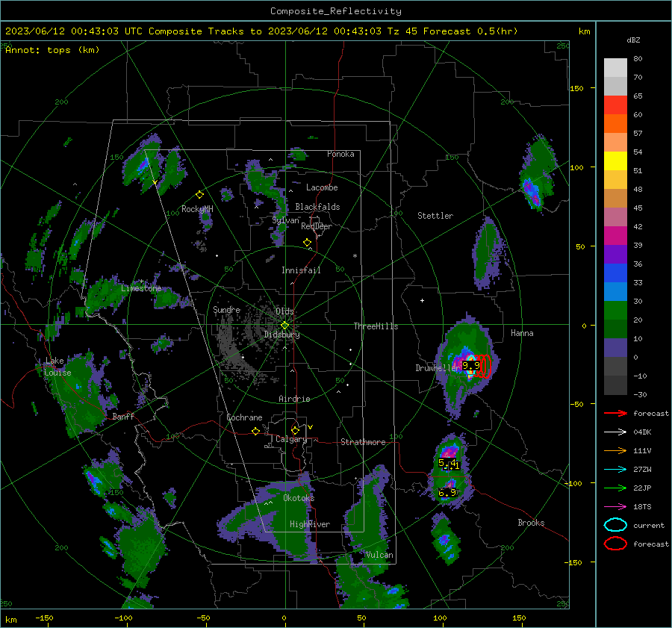Click the royal blue dBZ scale swatch

(615, 273)
